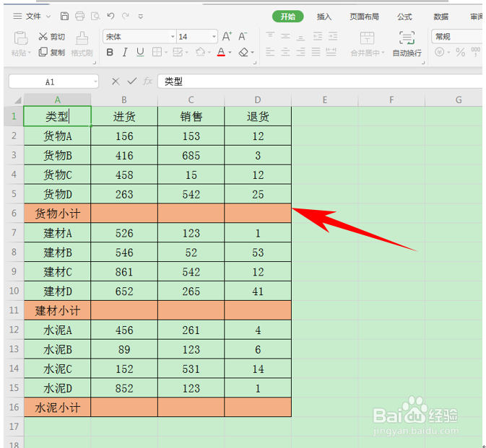
Task: Expand the Name Box dropdown arrow
Action: (x=95, y=82)
